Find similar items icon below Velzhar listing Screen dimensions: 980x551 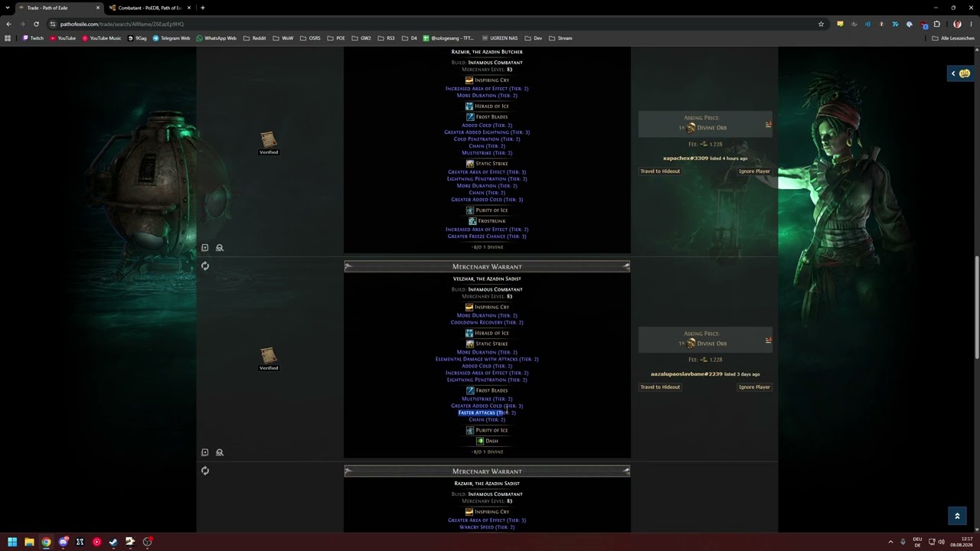click(x=220, y=452)
